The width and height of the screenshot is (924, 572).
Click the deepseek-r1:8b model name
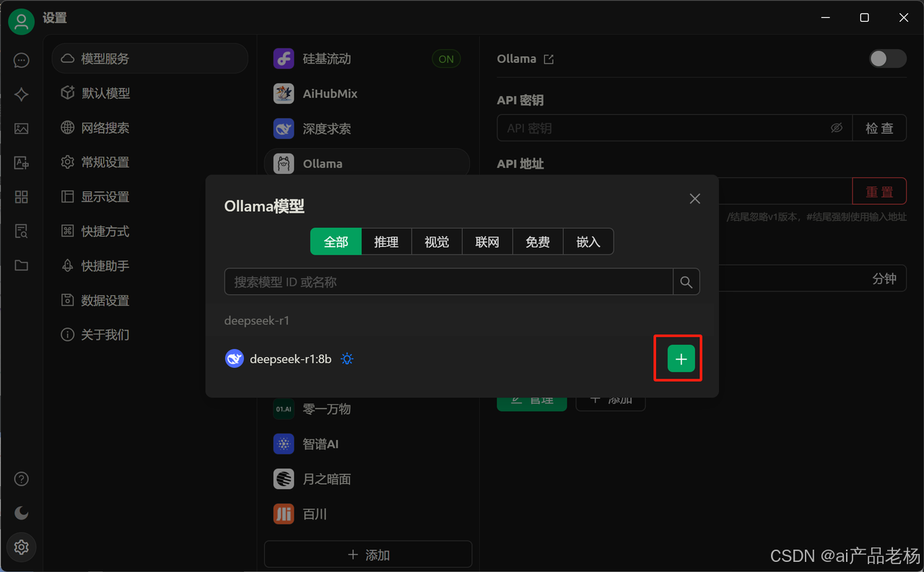pos(290,358)
